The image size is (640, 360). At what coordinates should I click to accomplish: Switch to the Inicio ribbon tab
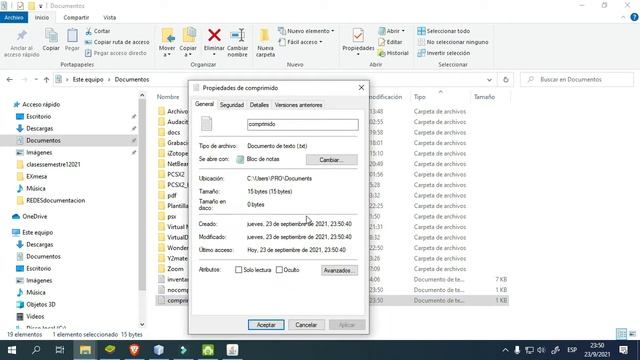point(42,18)
